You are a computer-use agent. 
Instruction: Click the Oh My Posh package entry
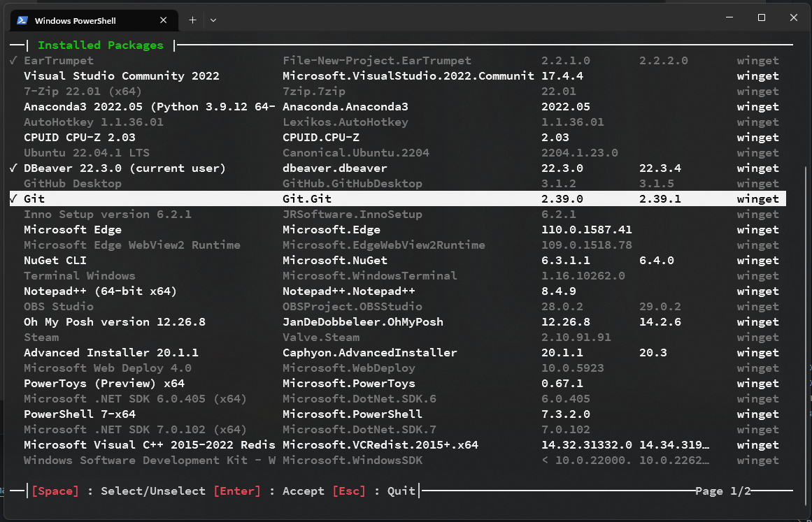(115, 322)
